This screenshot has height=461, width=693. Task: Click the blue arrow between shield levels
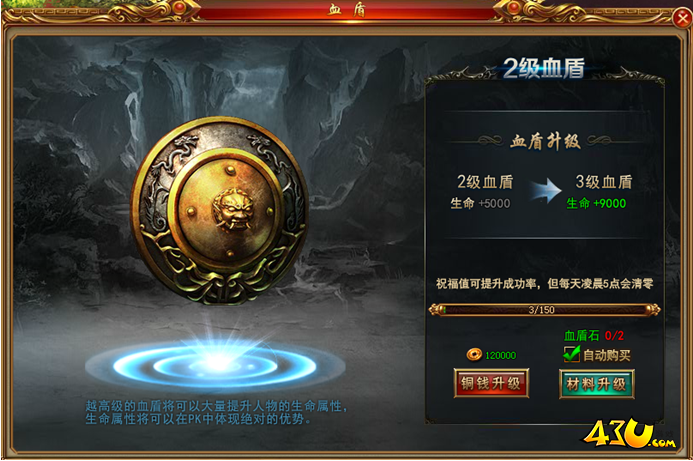546,191
